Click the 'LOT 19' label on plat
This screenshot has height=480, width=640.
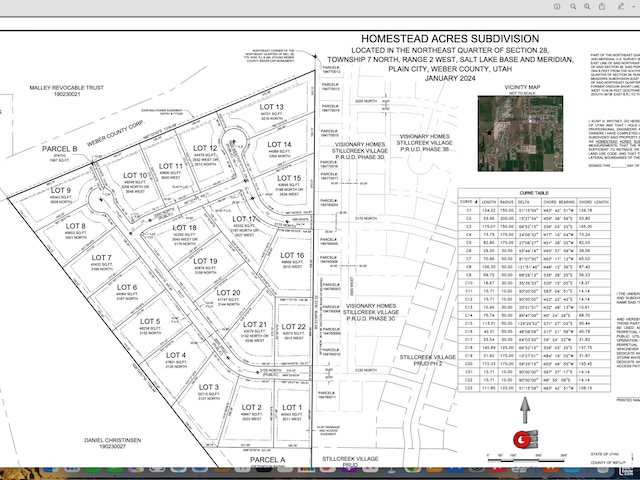[x=205, y=261]
